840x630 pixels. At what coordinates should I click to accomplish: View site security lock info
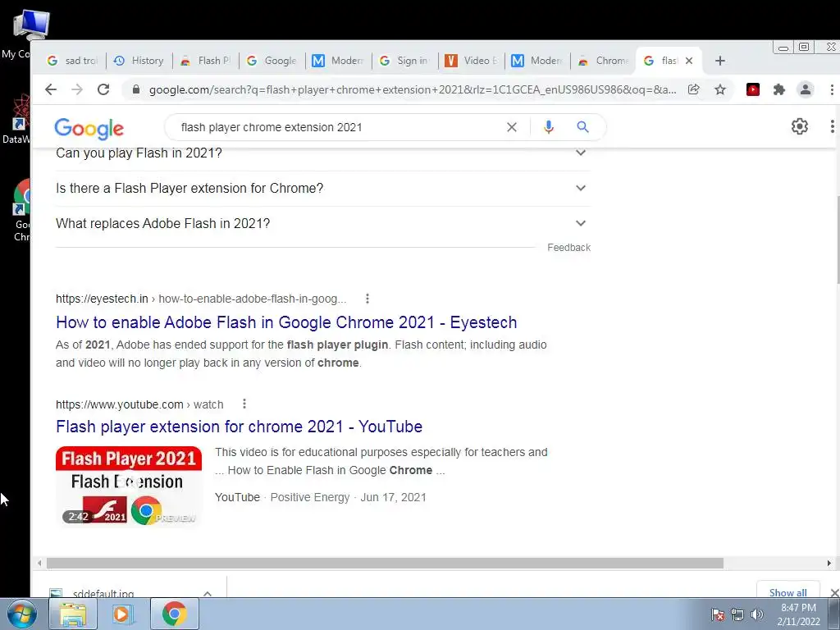click(136, 89)
